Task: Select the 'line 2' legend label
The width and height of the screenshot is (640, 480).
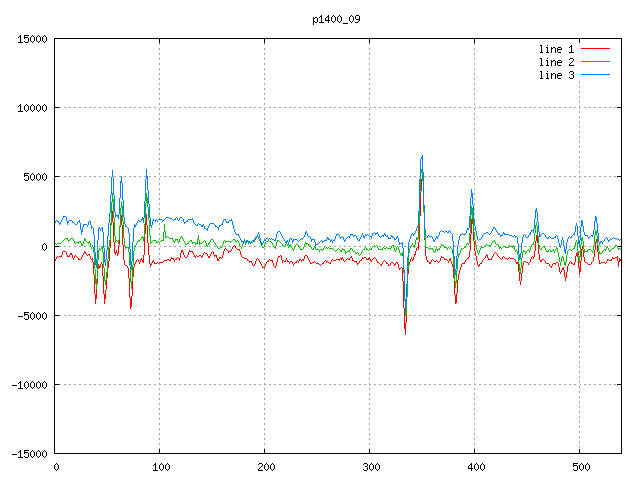Action: 557,62
